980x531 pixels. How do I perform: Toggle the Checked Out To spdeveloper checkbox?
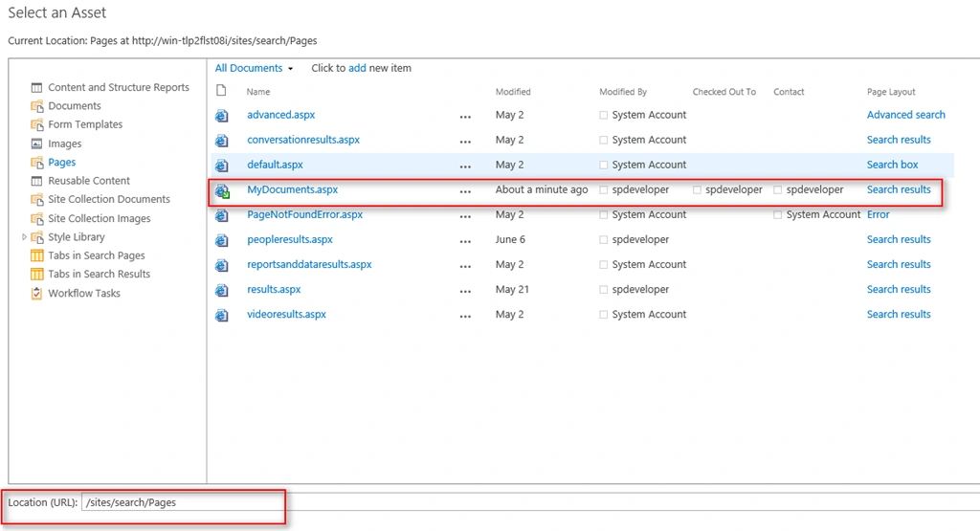697,189
